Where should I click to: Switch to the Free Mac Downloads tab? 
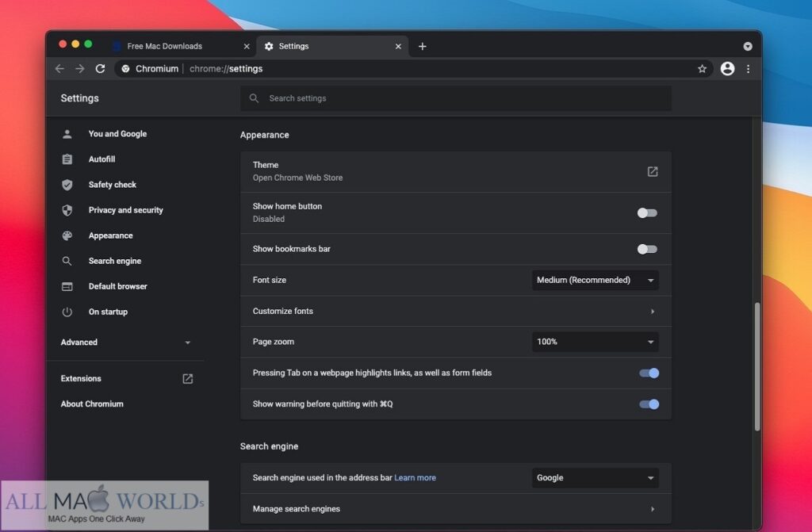click(x=179, y=46)
